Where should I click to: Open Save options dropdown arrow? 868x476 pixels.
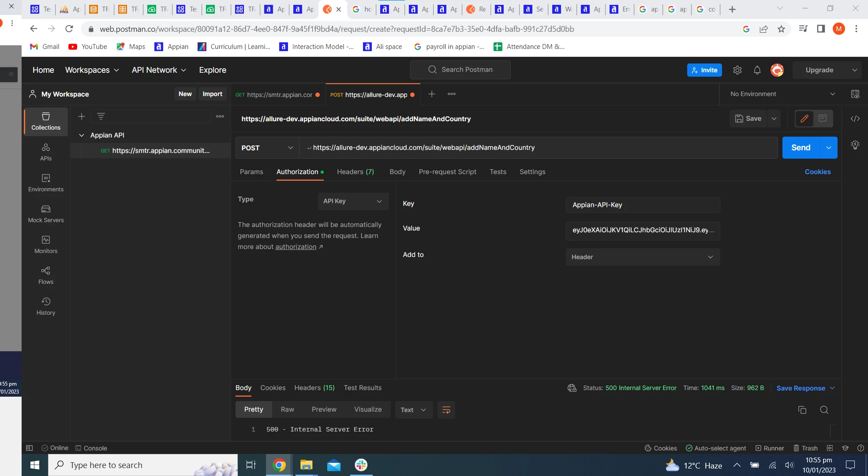tap(774, 119)
